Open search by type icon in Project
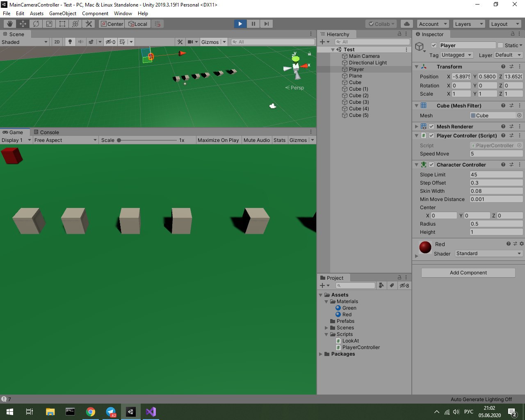 click(381, 285)
